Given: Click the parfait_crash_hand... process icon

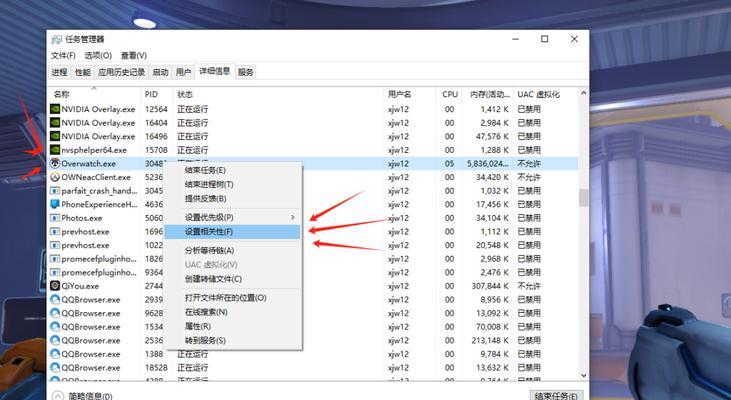Looking at the screenshot, I should [x=55, y=191].
